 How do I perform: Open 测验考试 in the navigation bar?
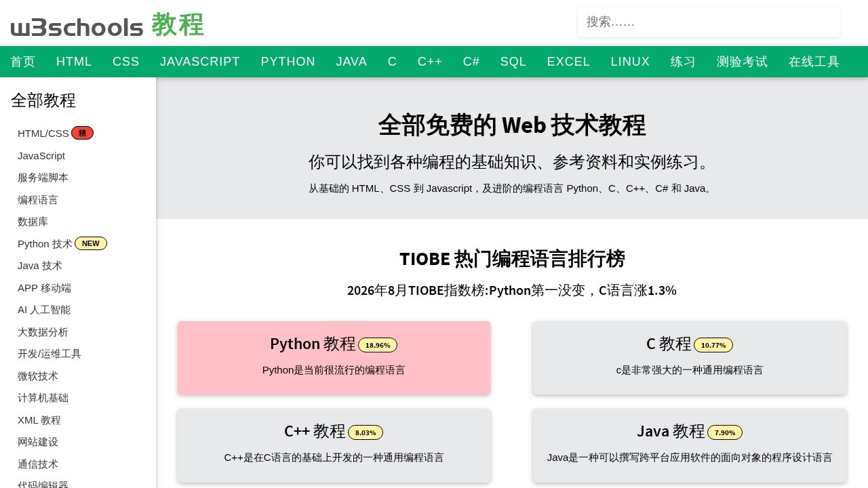(x=742, y=62)
